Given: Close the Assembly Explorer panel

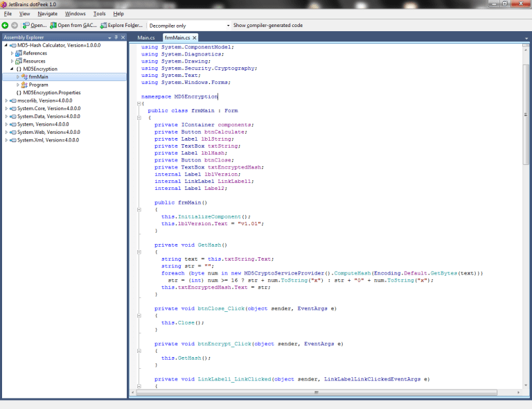Looking at the screenshot, I should (x=123, y=37).
